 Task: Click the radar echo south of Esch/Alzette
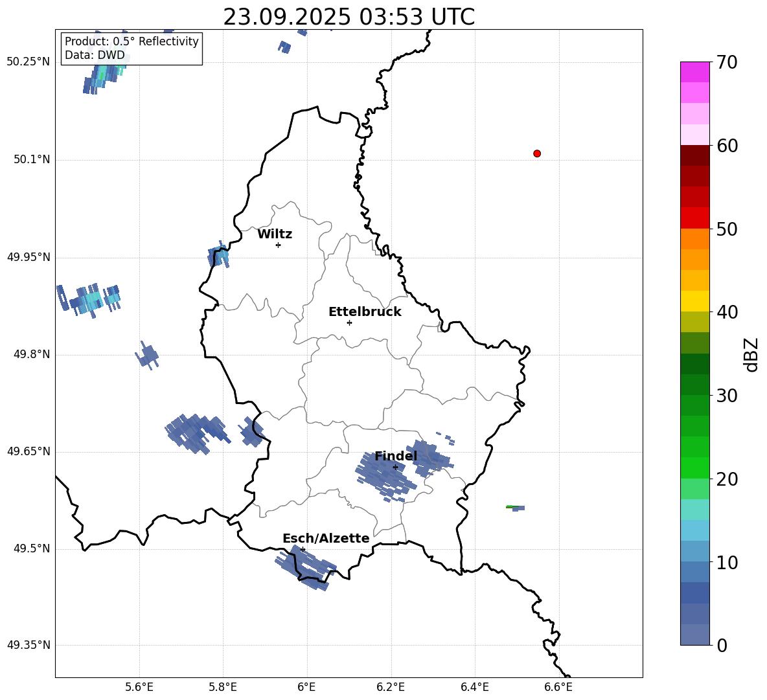point(305,568)
